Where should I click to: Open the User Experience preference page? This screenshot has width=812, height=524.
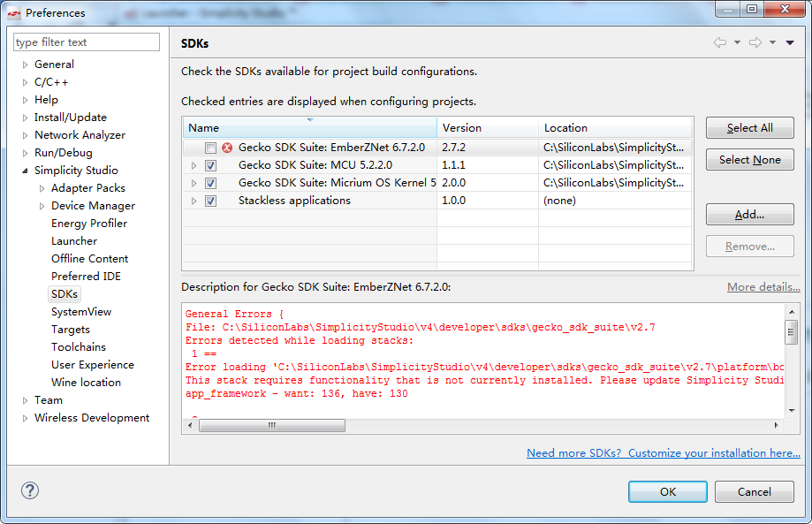[x=93, y=365]
